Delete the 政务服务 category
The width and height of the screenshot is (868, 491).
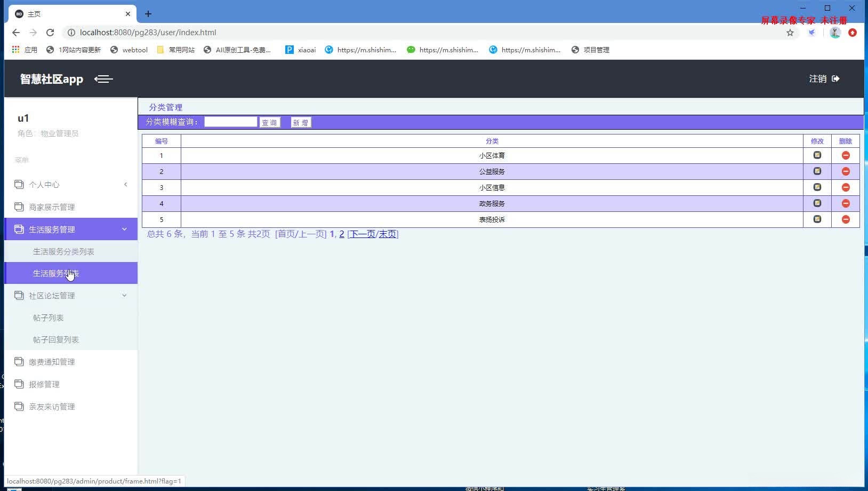[846, 203]
